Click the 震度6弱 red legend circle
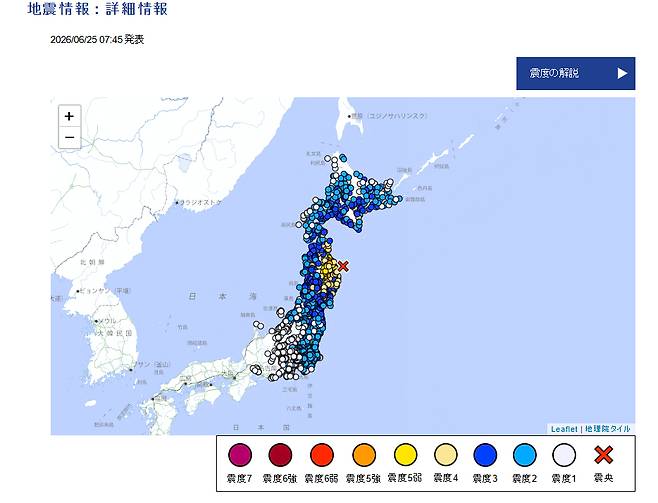The height and width of the screenshot is (503, 658). tap(322, 455)
